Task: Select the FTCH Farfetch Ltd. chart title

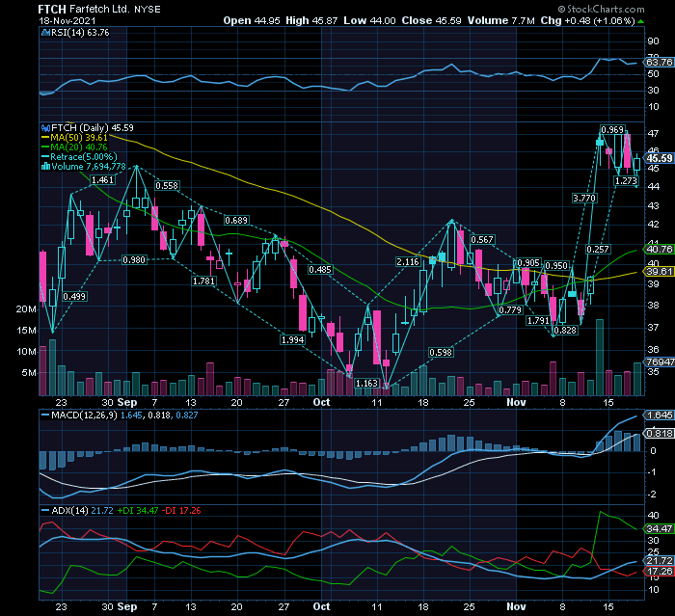Action: point(84,9)
